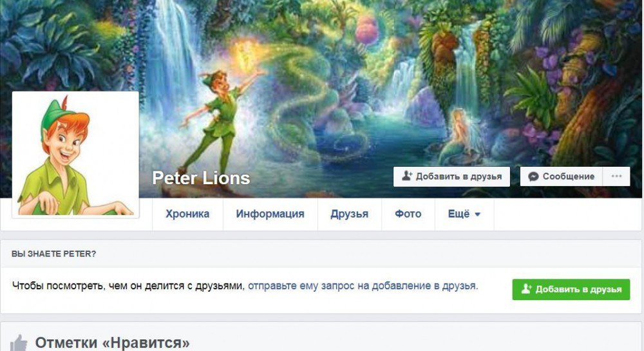This screenshot has height=351, width=644.
Task: Click the add-friend person icon on cover button
Action: (406, 176)
